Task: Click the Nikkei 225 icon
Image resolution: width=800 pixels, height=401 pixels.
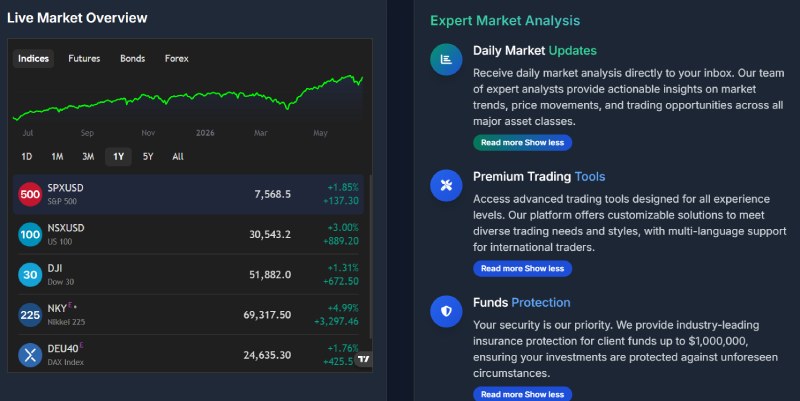Action: pyautogui.click(x=30, y=315)
